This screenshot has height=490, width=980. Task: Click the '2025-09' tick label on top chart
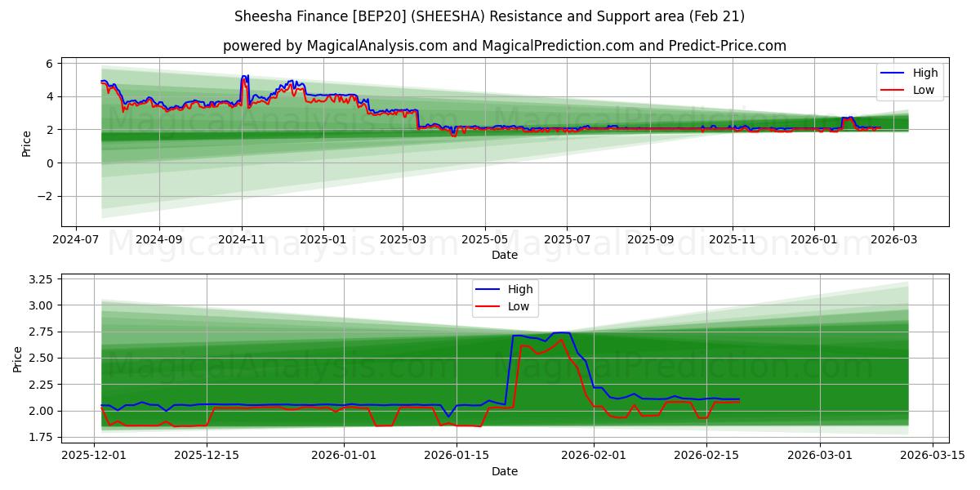click(x=650, y=241)
